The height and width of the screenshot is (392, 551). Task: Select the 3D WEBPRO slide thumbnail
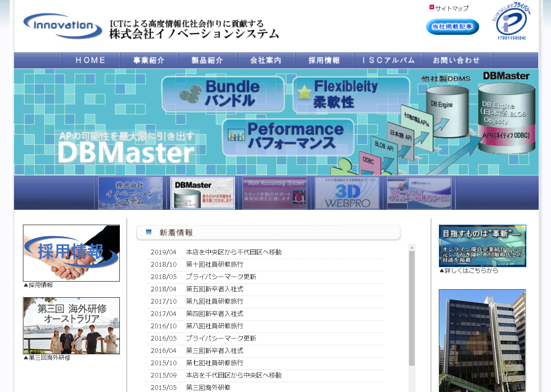tap(347, 193)
